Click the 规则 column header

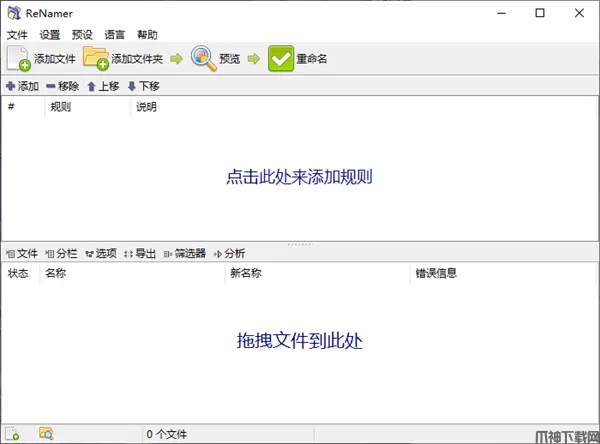tap(88, 107)
